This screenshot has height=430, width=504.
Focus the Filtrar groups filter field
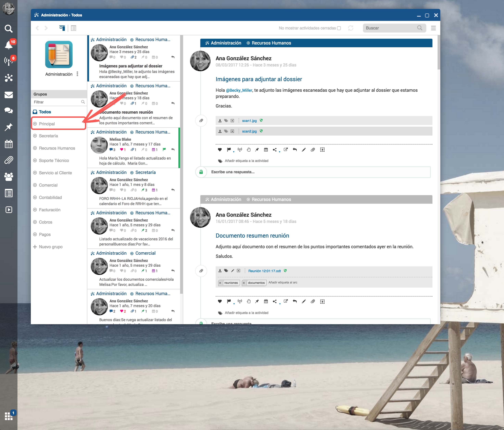pos(59,102)
